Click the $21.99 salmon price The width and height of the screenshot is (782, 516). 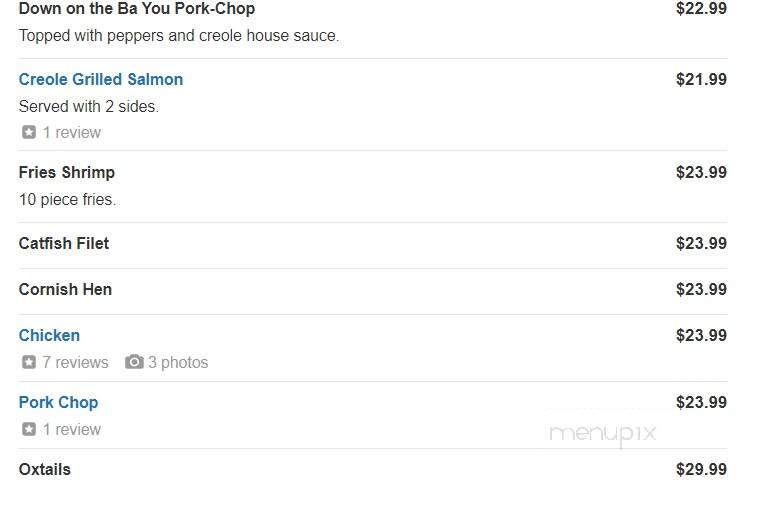(701, 79)
